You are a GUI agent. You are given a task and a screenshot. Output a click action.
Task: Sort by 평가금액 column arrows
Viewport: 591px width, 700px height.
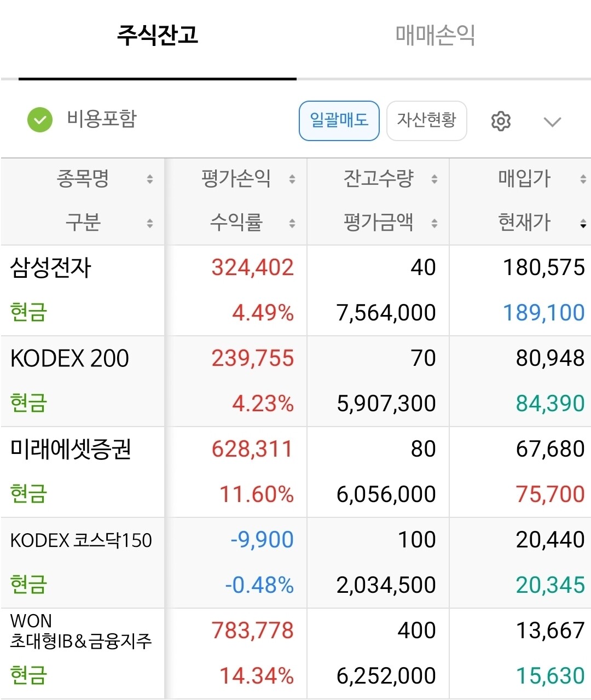tap(434, 223)
